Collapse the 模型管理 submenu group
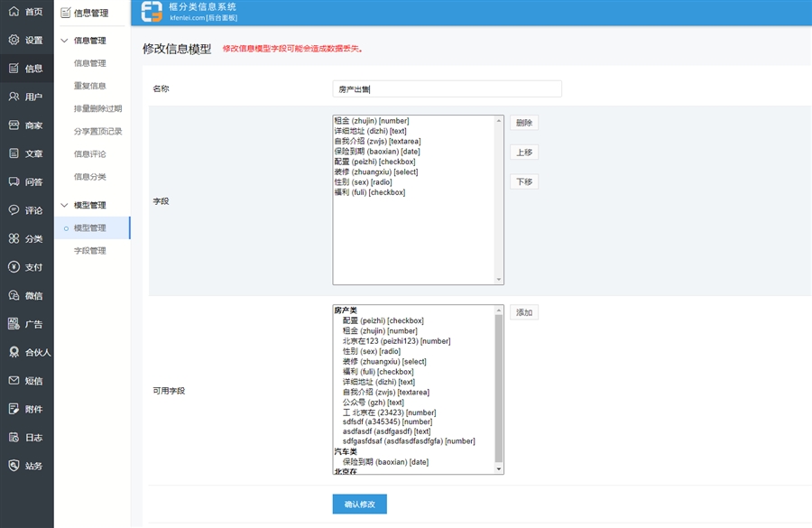Viewport: 812px width, 528px height. (64, 206)
